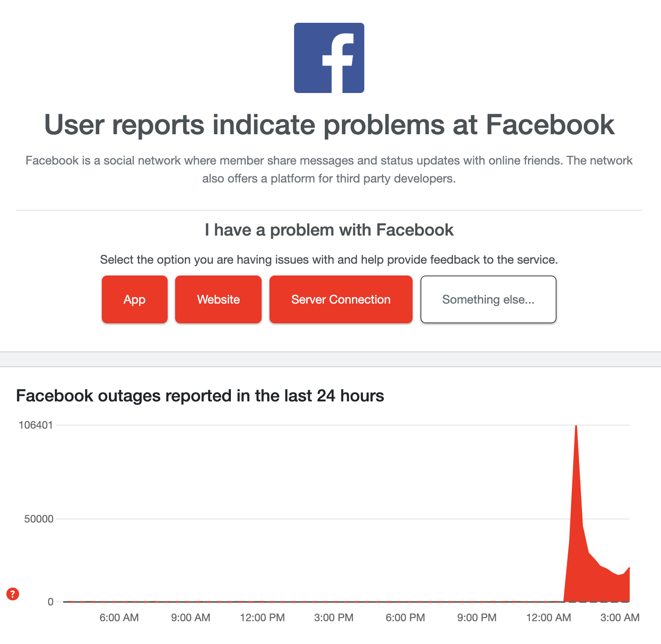
Task: Choose the Something else... option
Action: tap(489, 299)
